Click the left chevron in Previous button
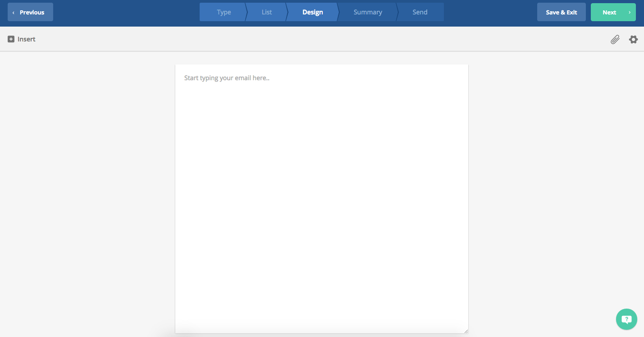Screen dimensions: 644x337 14,13
